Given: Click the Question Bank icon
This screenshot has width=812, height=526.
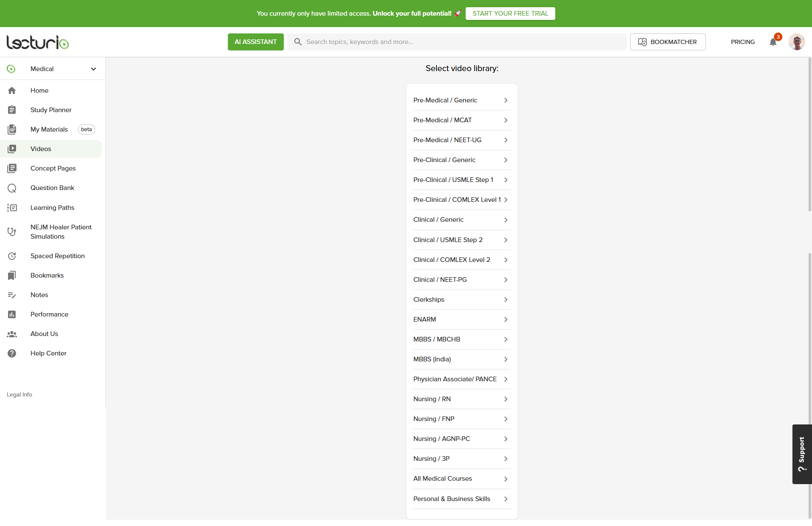Looking at the screenshot, I should [x=12, y=188].
